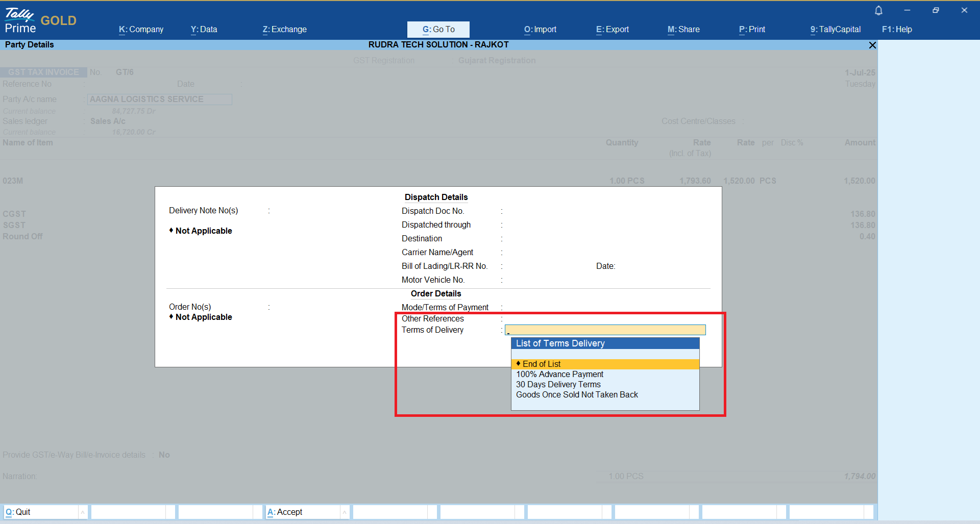Image resolution: width=980 pixels, height=524 pixels.
Task: Pick Goods Once Sold Not Taken Back
Action: click(x=577, y=395)
